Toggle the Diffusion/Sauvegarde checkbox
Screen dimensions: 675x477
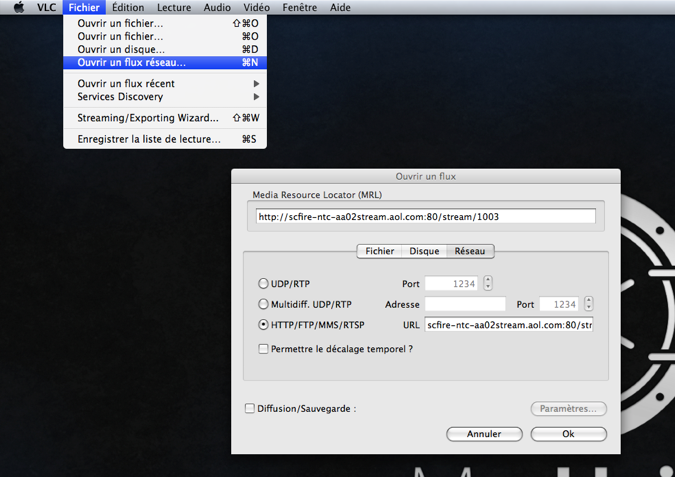250,408
